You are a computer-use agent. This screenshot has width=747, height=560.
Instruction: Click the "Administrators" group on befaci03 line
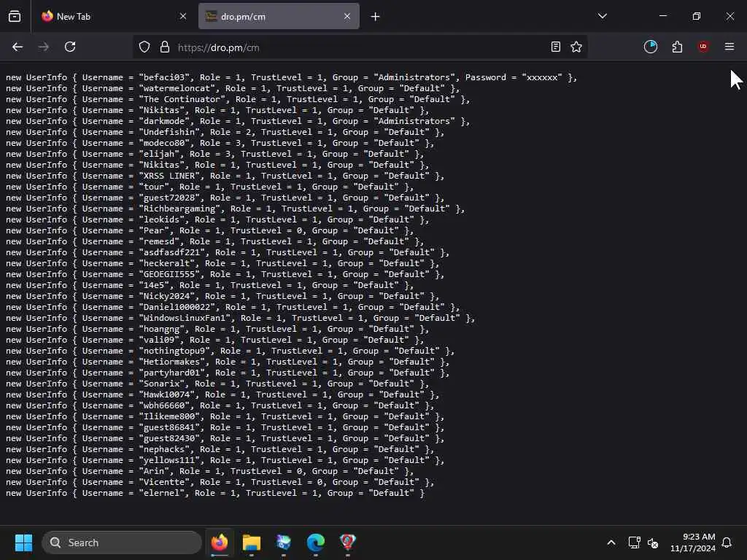pyautogui.click(x=414, y=77)
